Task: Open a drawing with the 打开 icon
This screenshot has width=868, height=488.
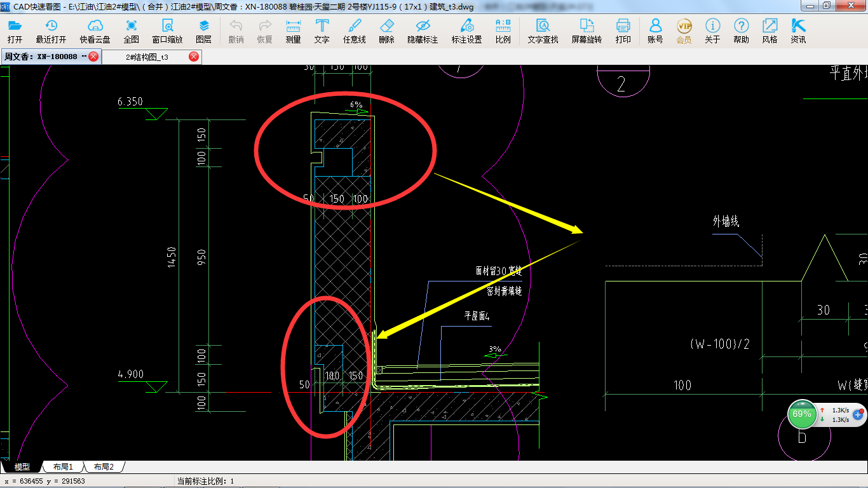Action: [15, 31]
